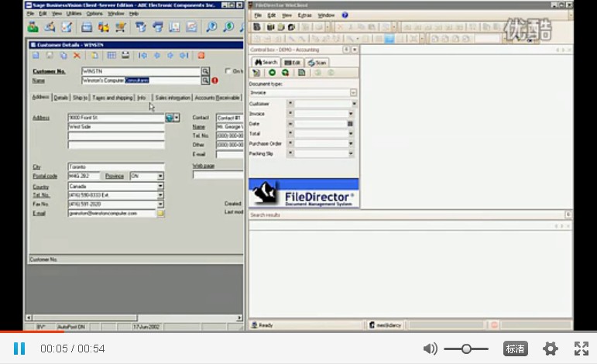The height and width of the screenshot is (364, 597).
Task: Expand the Purchase Order field dropdown
Action: tap(351, 143)
